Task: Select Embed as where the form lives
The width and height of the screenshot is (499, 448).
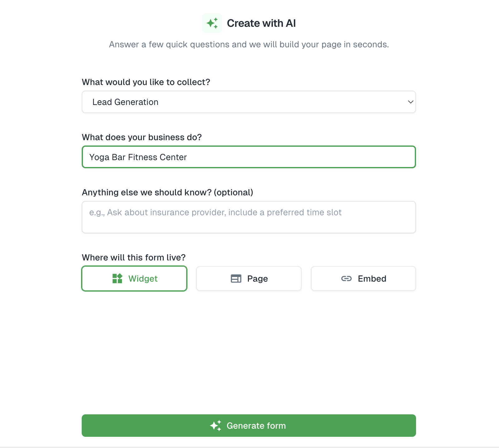Action: pos(363,279)
